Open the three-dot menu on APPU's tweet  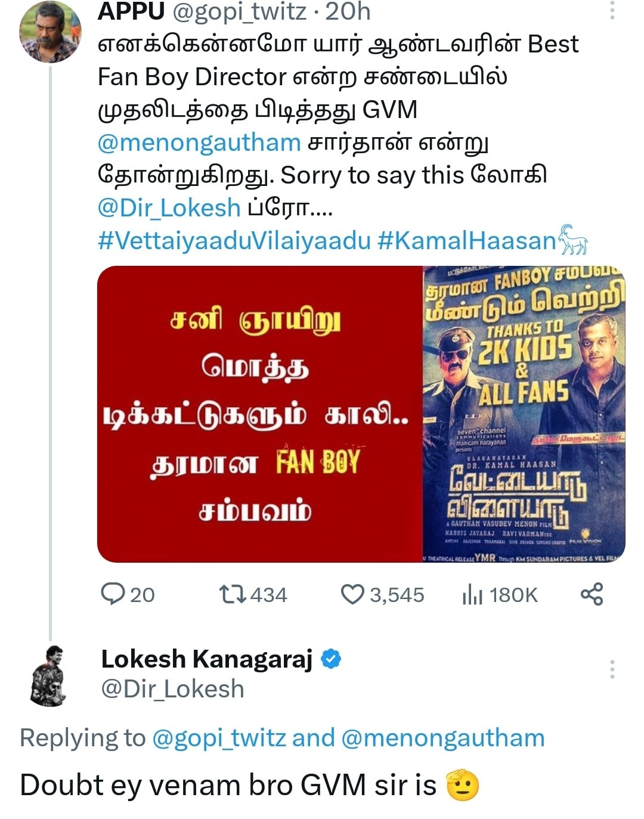(x=612, y=10)
